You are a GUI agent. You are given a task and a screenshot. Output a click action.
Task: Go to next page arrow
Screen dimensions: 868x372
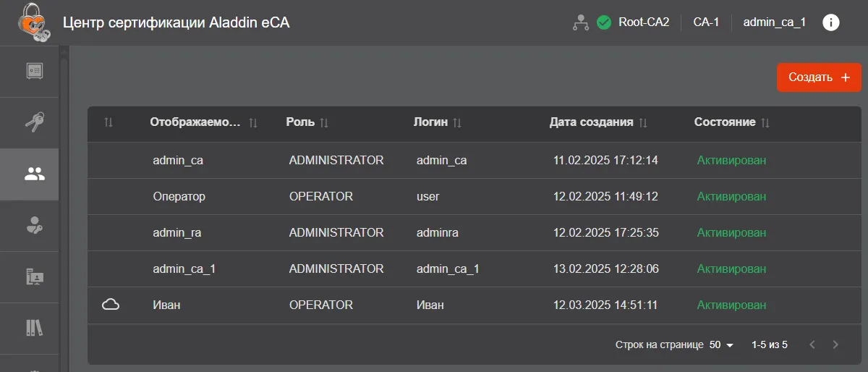835,344
